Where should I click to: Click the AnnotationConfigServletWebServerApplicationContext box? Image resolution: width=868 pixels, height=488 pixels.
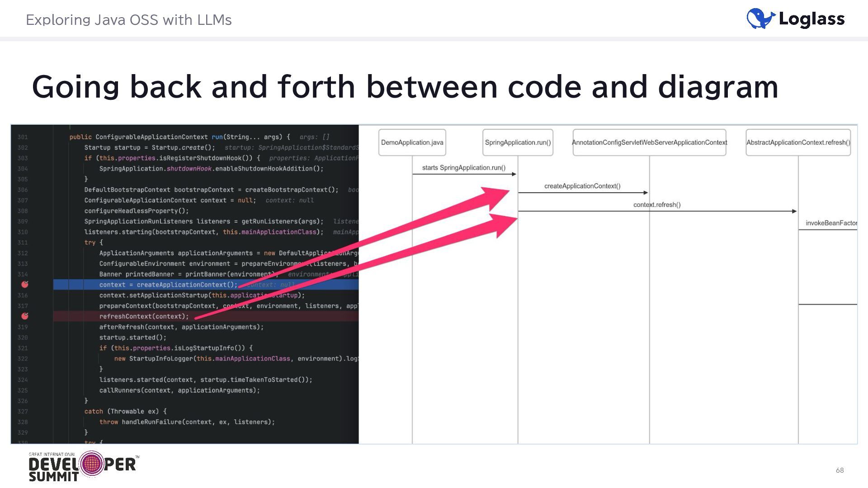[649, 142]
